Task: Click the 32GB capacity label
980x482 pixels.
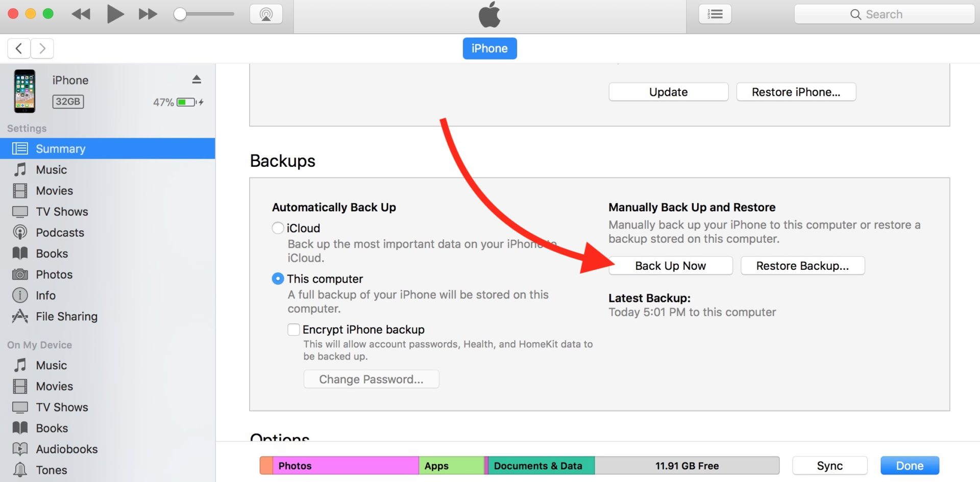Action: [68, 102]
